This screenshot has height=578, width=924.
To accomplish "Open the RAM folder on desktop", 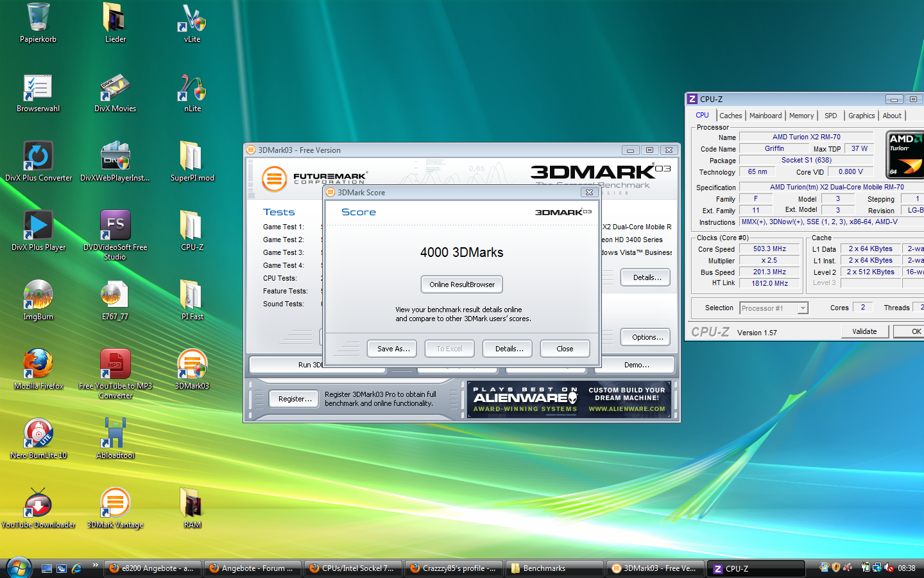I will (192, 509).
